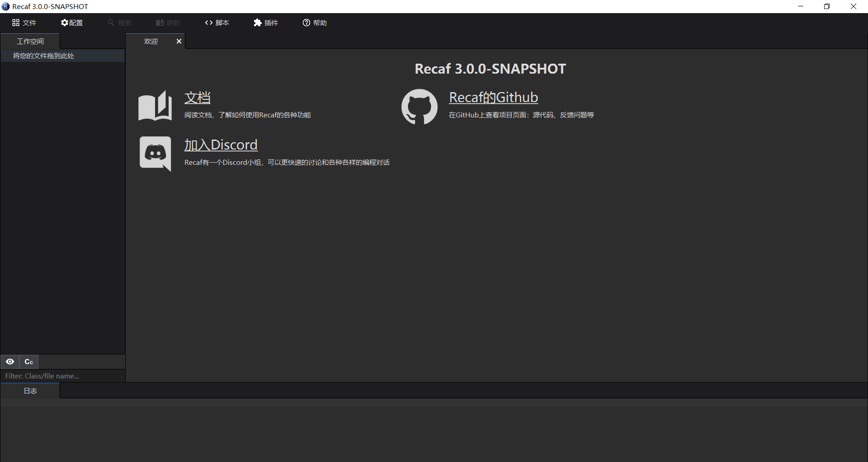The height and width of the screenshot is (462, 868).
Task: Open the Recaf的Github link
Action: tap(493, 98)
